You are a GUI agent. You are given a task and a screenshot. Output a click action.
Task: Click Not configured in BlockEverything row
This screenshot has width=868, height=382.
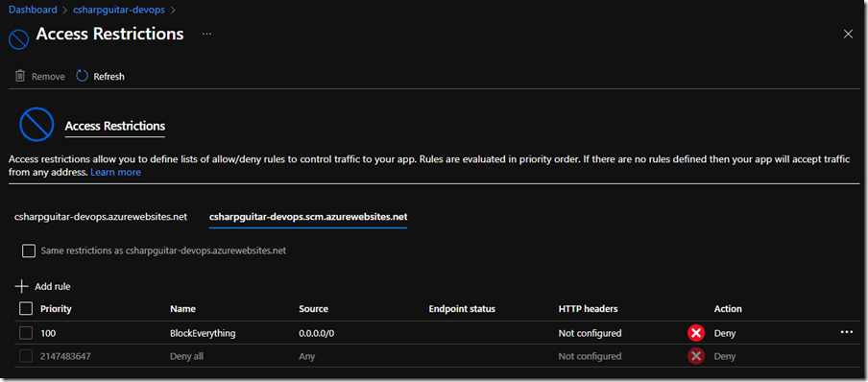591,333
